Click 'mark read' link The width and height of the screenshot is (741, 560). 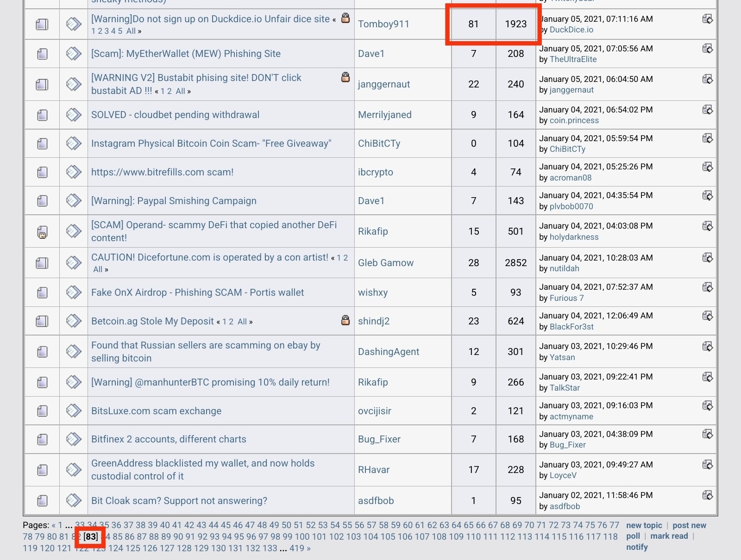pyautogui.click(x=669, y=536)
